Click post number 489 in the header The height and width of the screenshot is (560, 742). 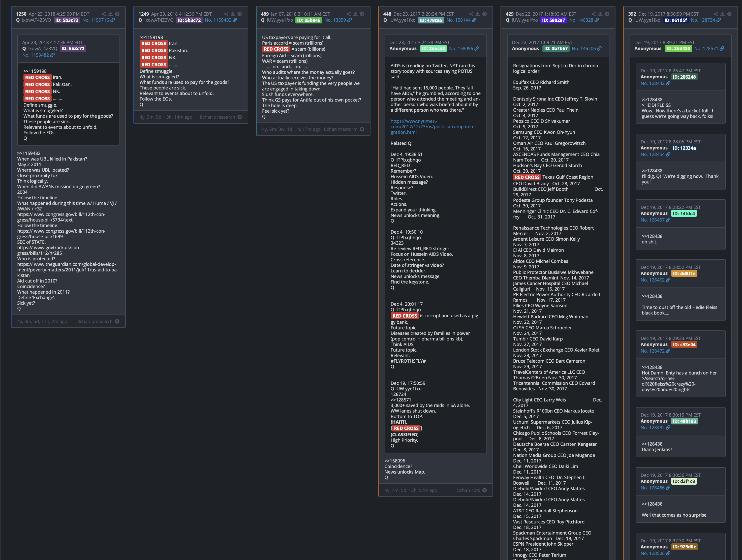(x=265, y=14)
